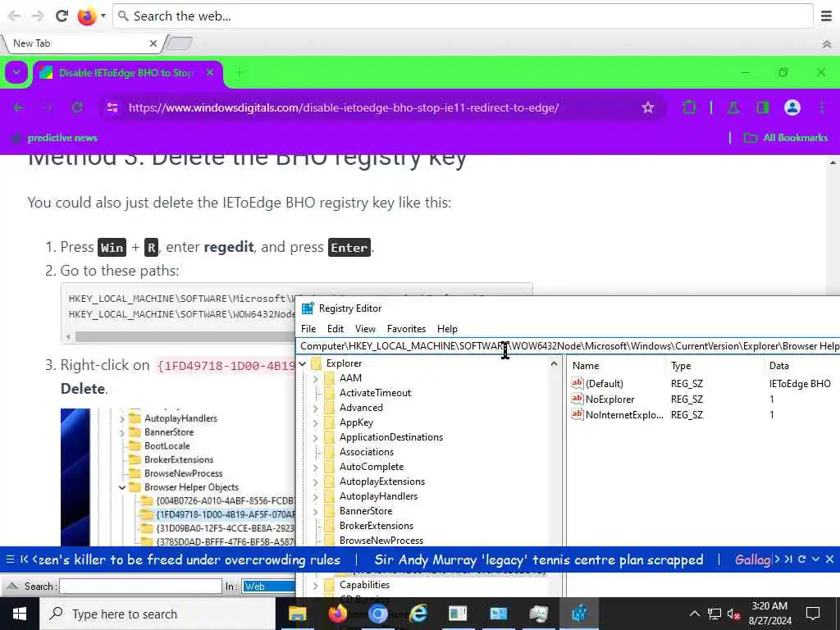Select the BrowseNewProcess key in Registry Editor

point(381,541)
